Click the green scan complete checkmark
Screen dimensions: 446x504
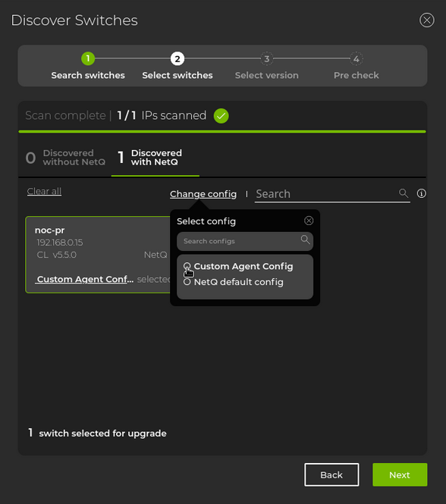(x=221, y=116)
